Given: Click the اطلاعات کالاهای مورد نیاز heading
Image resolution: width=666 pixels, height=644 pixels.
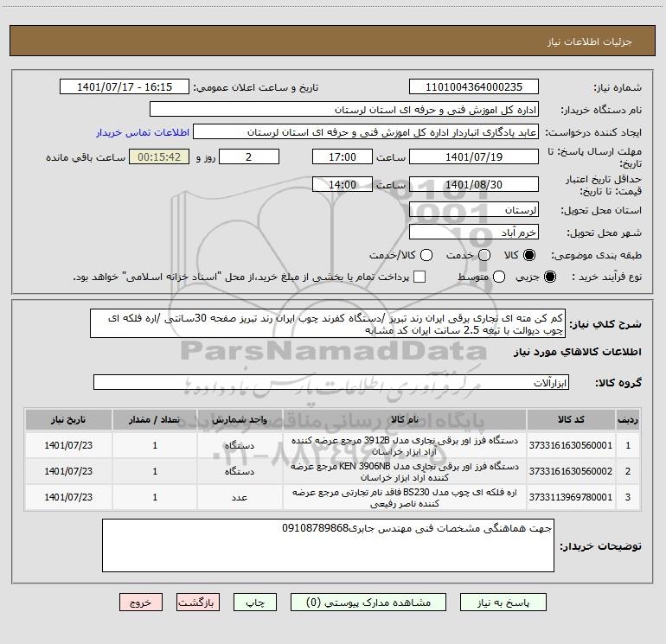Looking at the screenshot, I should click(x=578, y=352).
